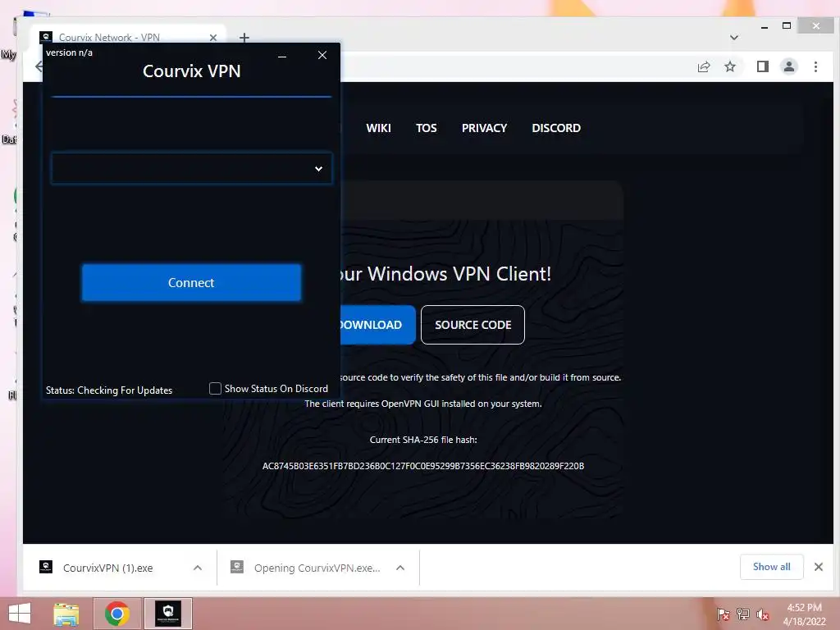
Task: Click the SOURCE CODE button
Action: 472,325
